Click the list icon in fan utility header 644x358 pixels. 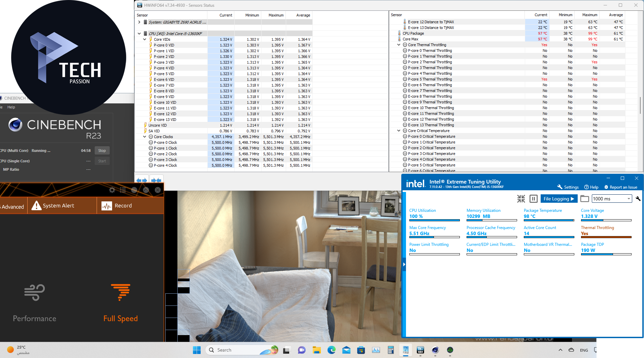tap(123, 190)
